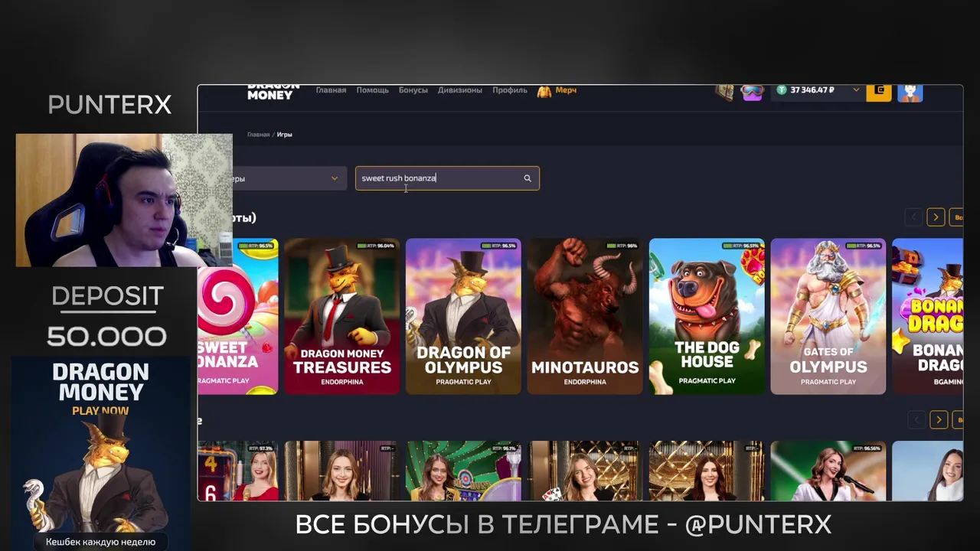Click the Игры breadcrumb link

click(285, 135)
